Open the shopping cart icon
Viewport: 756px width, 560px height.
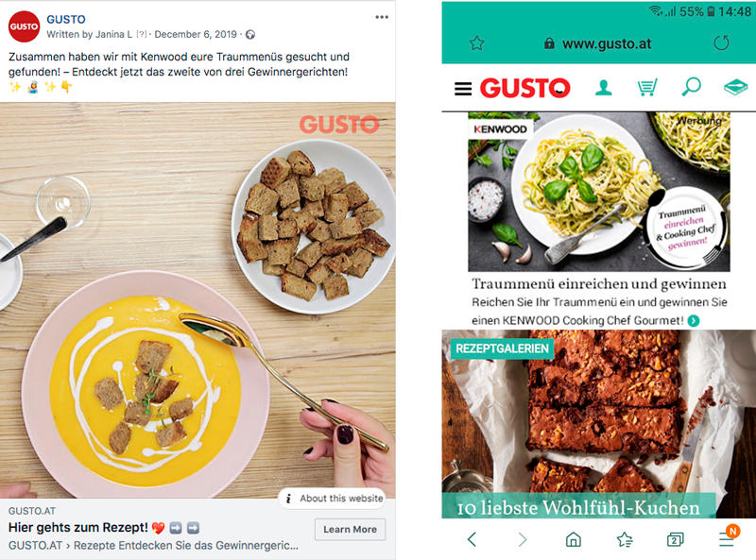647,88
